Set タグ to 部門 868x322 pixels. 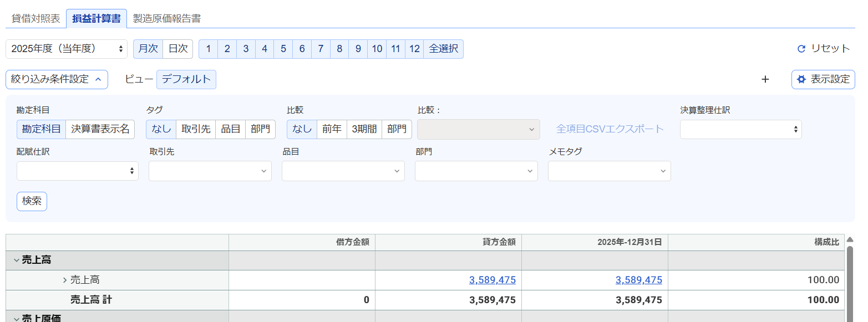[x=260, y=129]
